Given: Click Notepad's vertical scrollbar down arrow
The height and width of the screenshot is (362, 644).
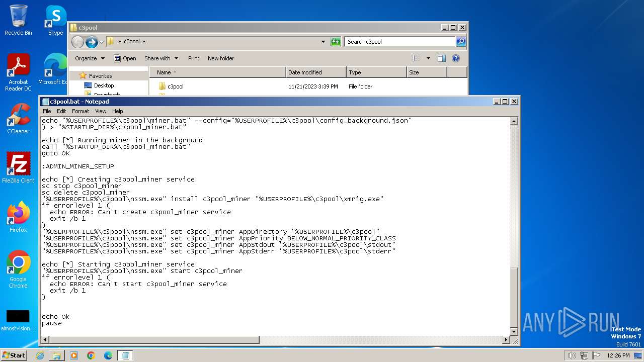Looking at the screenshot, I should [514, 332].
